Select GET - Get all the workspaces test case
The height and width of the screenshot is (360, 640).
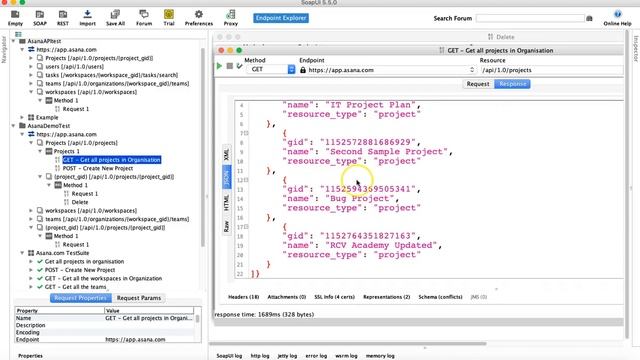[103, 278]
